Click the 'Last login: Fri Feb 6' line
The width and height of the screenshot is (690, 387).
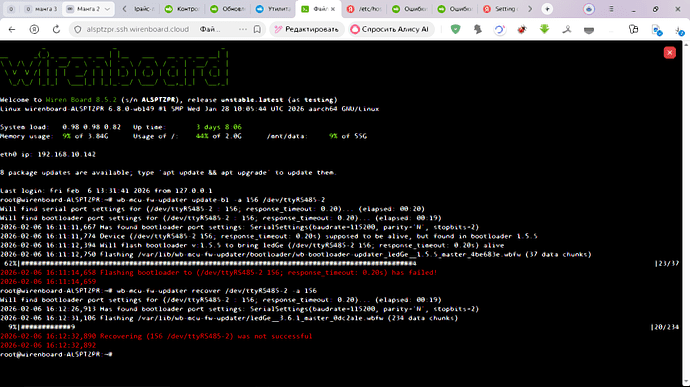tap(106, 191)
